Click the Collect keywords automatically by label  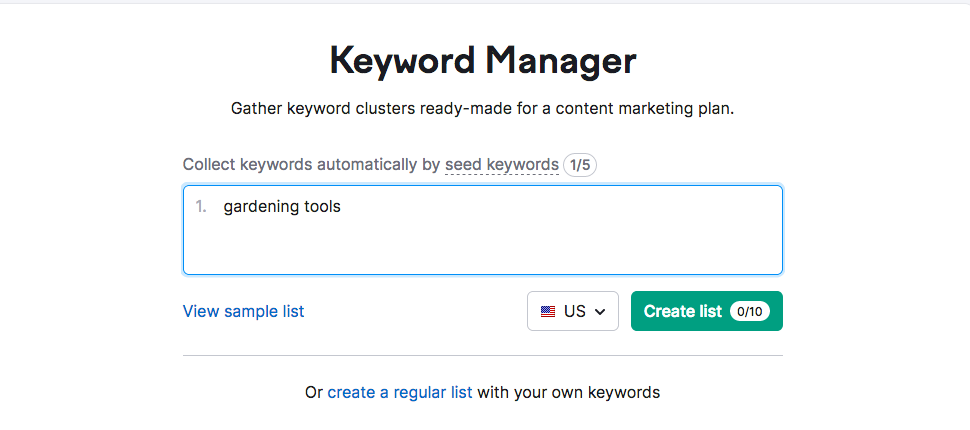click(311, 165)
